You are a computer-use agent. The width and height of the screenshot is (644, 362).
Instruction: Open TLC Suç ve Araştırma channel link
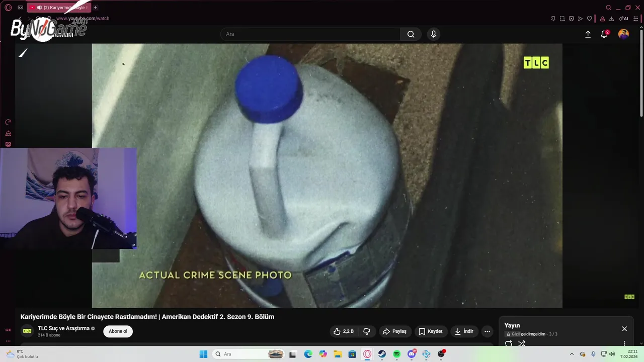(x=63, y=328)
